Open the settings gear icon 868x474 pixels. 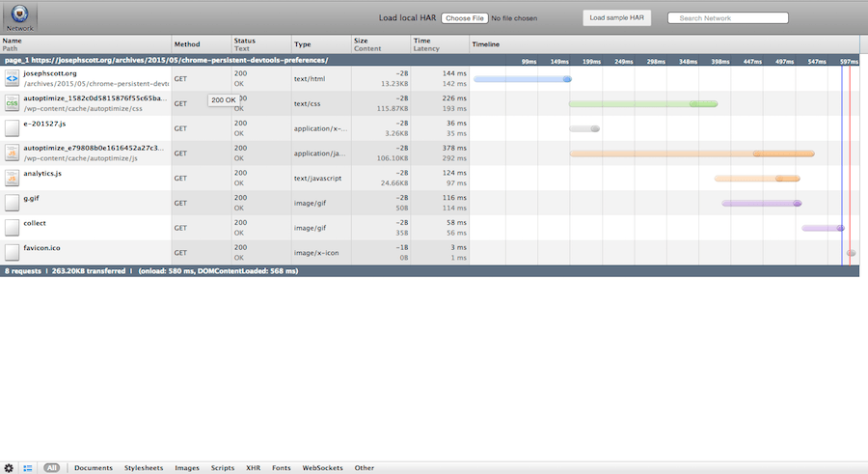9,467
